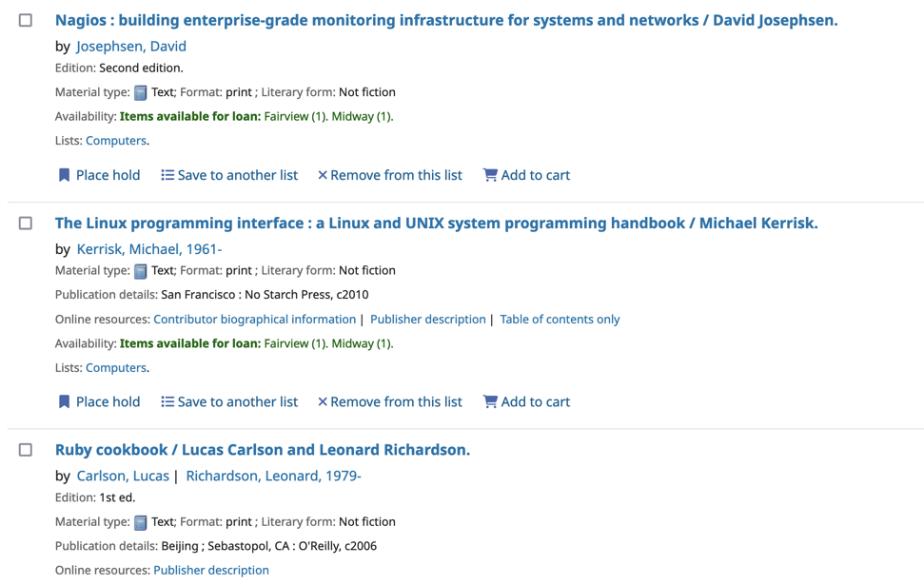Open Computers list link under Linux book

pyautogui.click(x=116, y=368)
